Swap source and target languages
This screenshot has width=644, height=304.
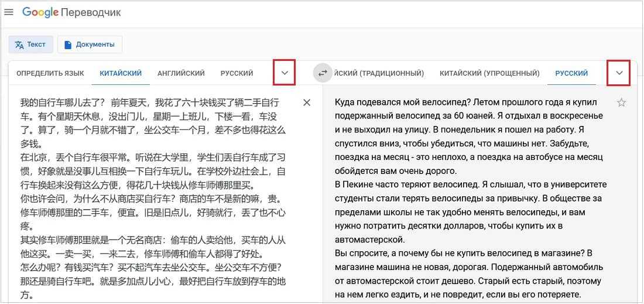[x=322, y=73]
